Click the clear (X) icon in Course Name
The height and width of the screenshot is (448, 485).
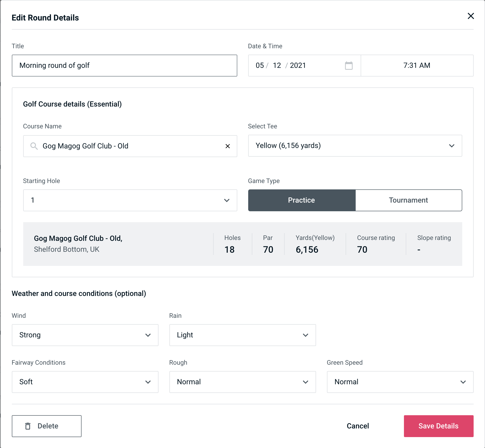click(x=228, y=146)
